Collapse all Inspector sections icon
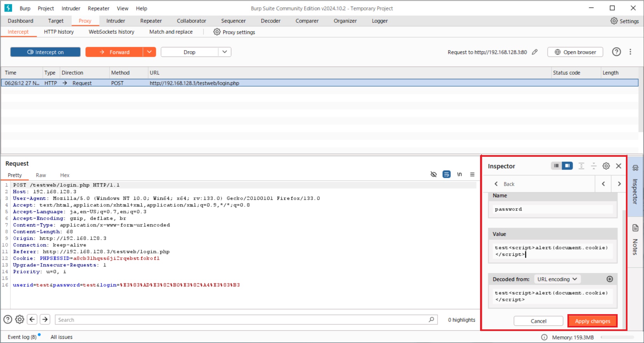This screenshot has width=644, height=343. pyautogui.click(x=593, y=166)
